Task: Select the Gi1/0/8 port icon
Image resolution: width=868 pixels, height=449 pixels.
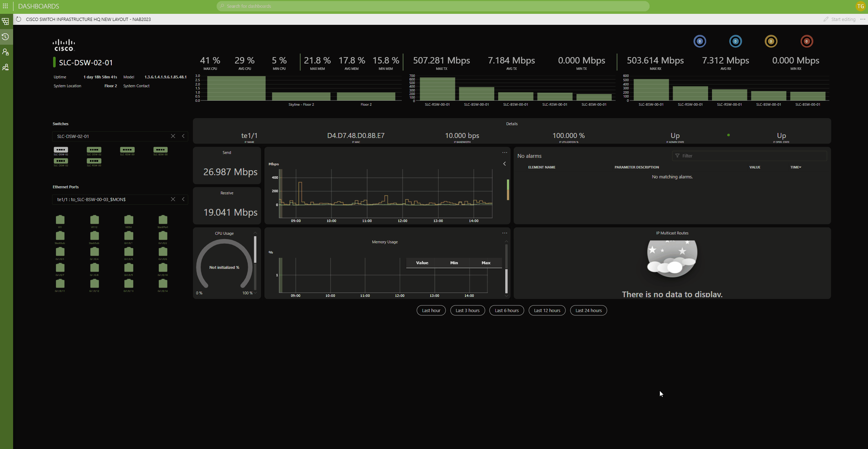Action: pos(94,267)
